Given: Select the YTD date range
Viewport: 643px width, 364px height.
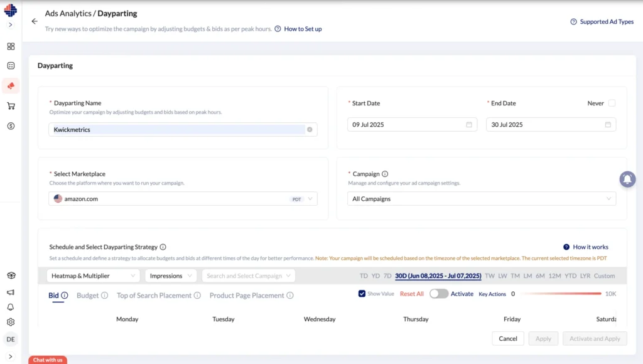Looking at the screenshot, I should [570, 276].
